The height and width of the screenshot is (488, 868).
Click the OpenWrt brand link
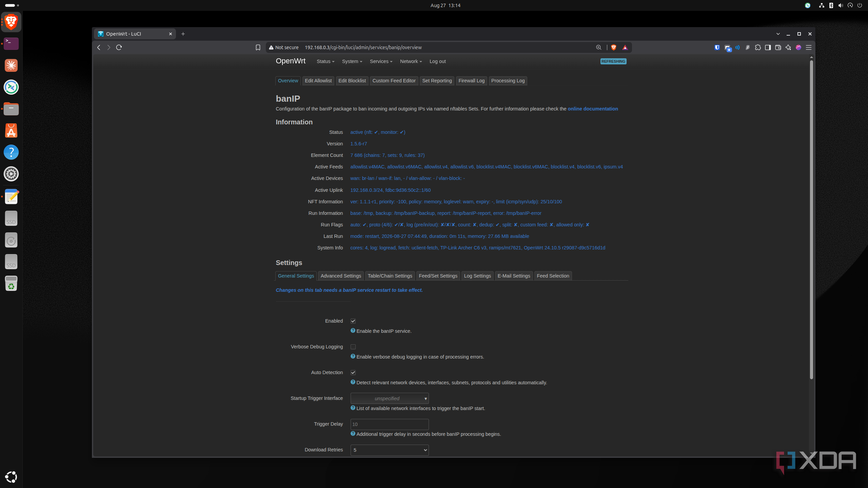coord(291,61)
